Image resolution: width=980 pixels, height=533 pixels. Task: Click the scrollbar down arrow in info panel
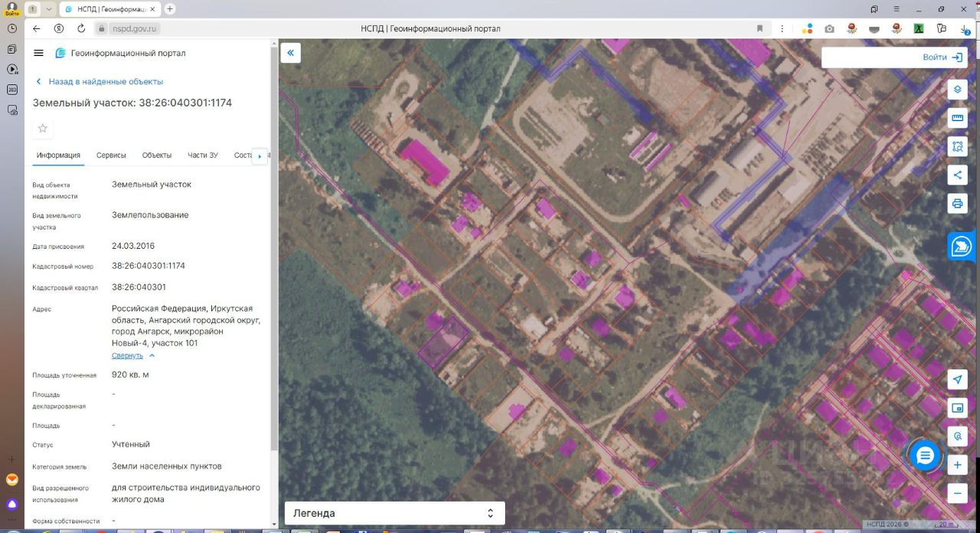click(x=274, y=525)
